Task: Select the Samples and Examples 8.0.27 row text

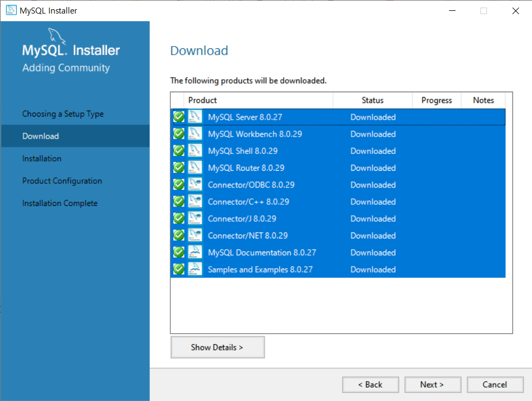Action: point(260,270)
